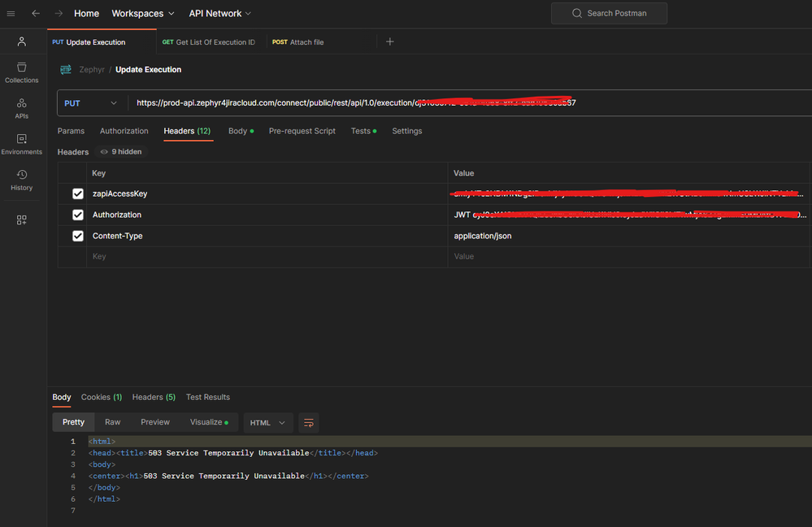Expand the API Network dropdown

point(220,14)
